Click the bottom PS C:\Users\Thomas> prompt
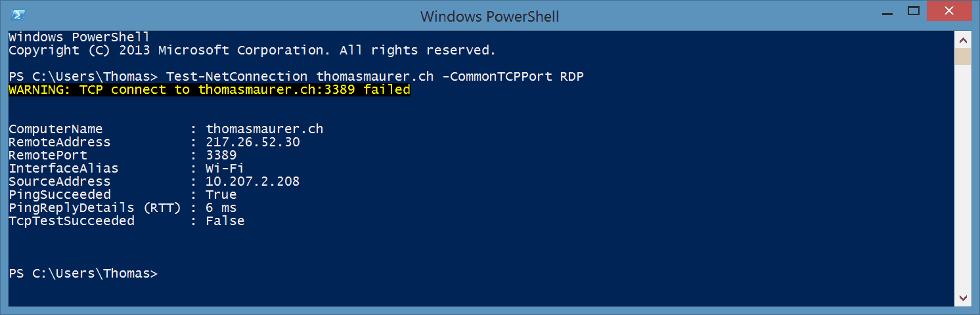 83,274
